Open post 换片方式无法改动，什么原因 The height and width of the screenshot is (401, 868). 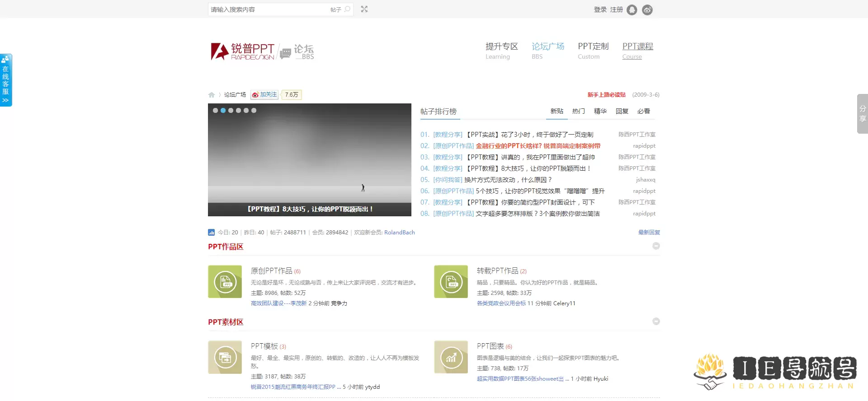click(508, 180)
